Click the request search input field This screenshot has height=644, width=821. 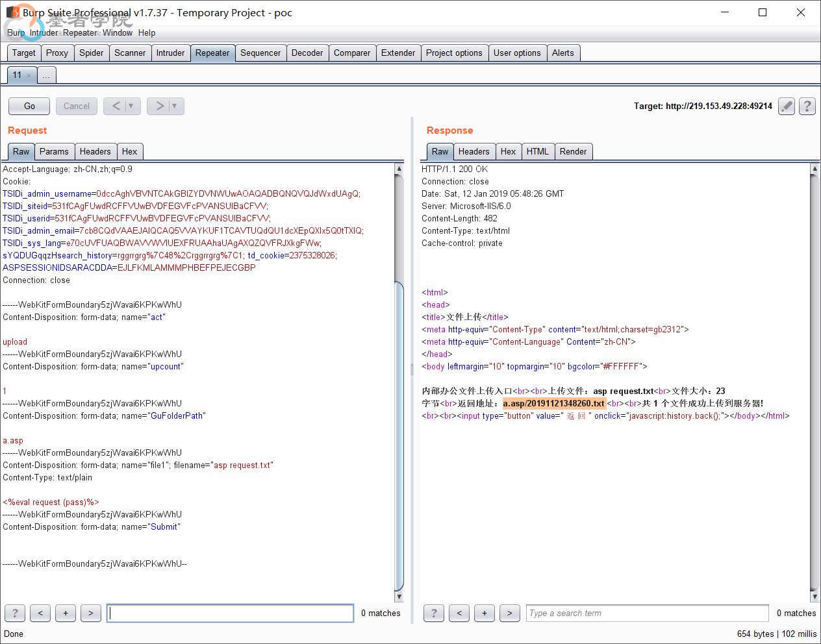coord(231,613)
